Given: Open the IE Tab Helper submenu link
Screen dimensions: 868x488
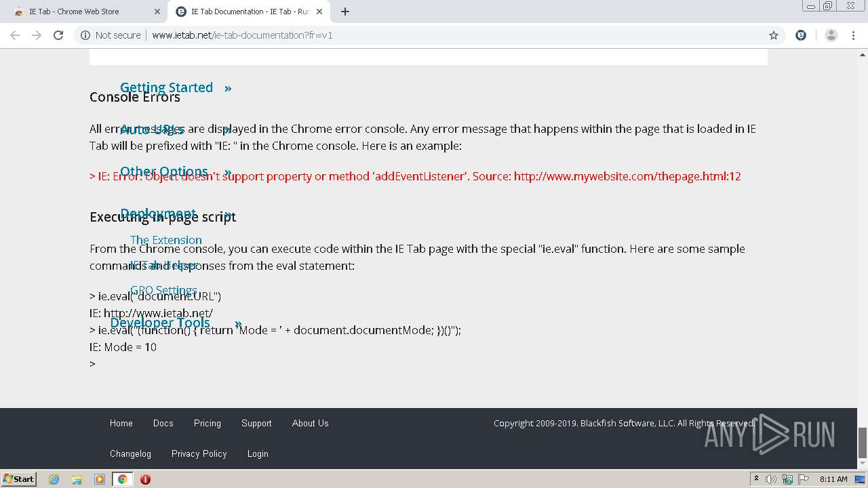Looking at the screenshot, I should coord(163,265).
